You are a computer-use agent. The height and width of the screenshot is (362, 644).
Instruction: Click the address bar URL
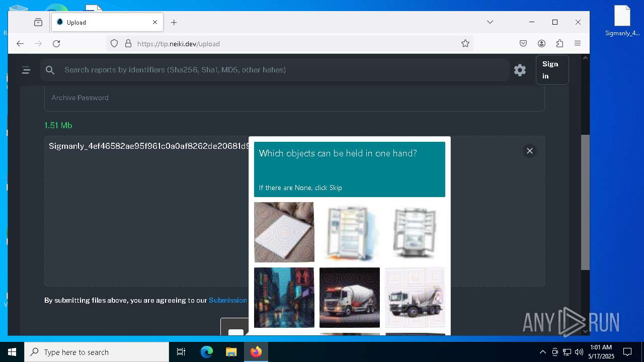pos(179,44)
